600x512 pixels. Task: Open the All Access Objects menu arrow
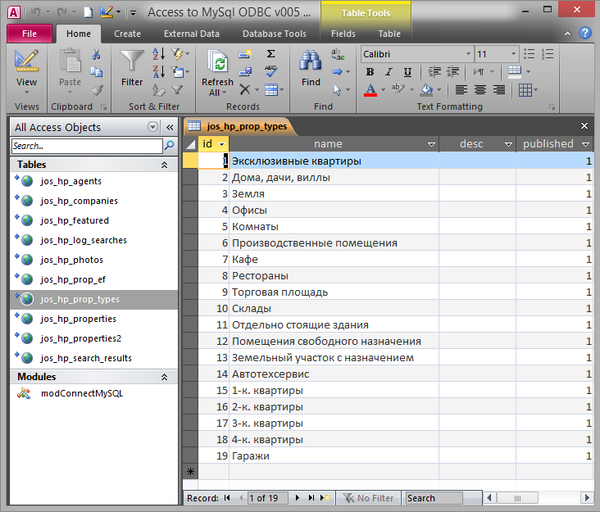pyautogui.click(x=153, y=127)
